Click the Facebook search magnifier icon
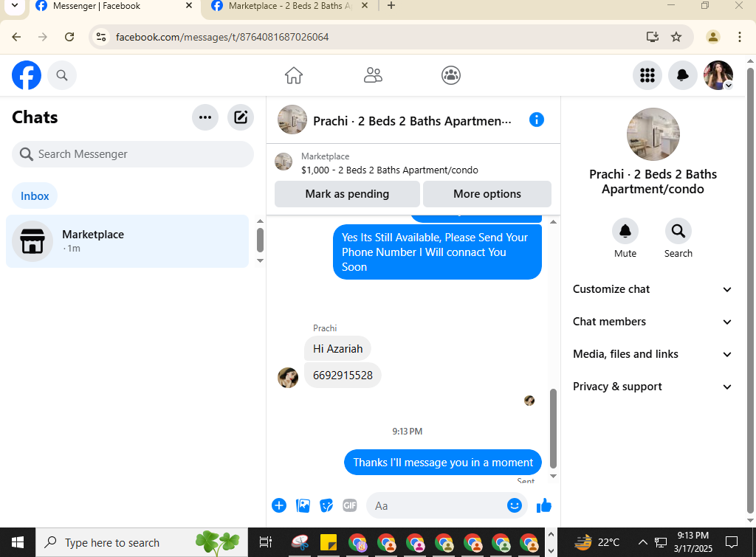This screenshot has height=557, width=756. tap(62, 75)
